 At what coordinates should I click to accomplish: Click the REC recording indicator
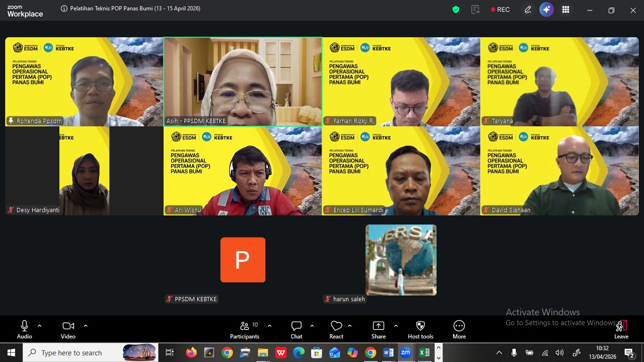(x=500, y=9)
